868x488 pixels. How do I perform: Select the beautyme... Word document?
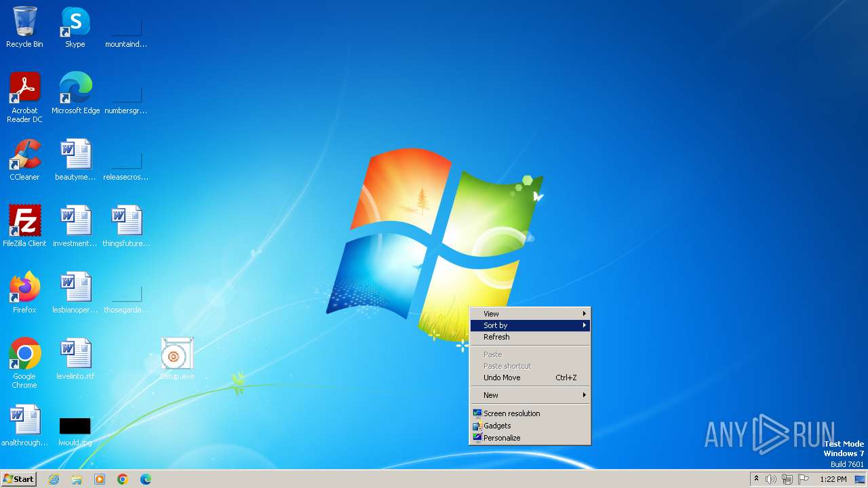pos(75,160)
